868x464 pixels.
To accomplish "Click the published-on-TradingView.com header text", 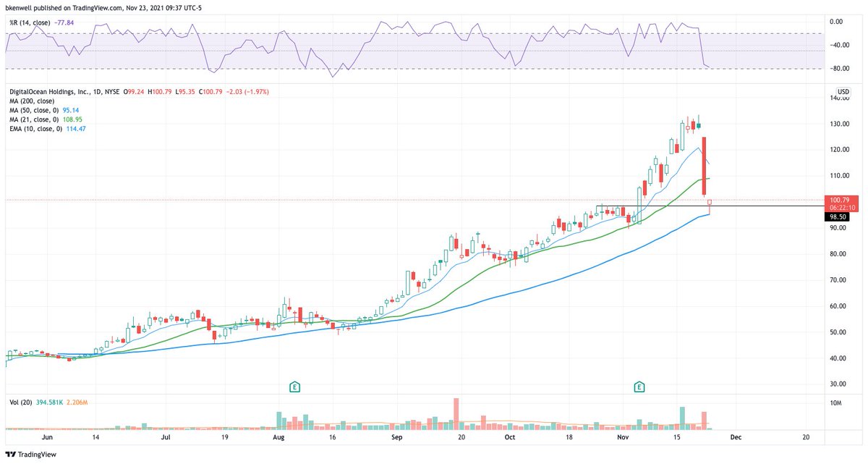I will click(x=104, y=7).
